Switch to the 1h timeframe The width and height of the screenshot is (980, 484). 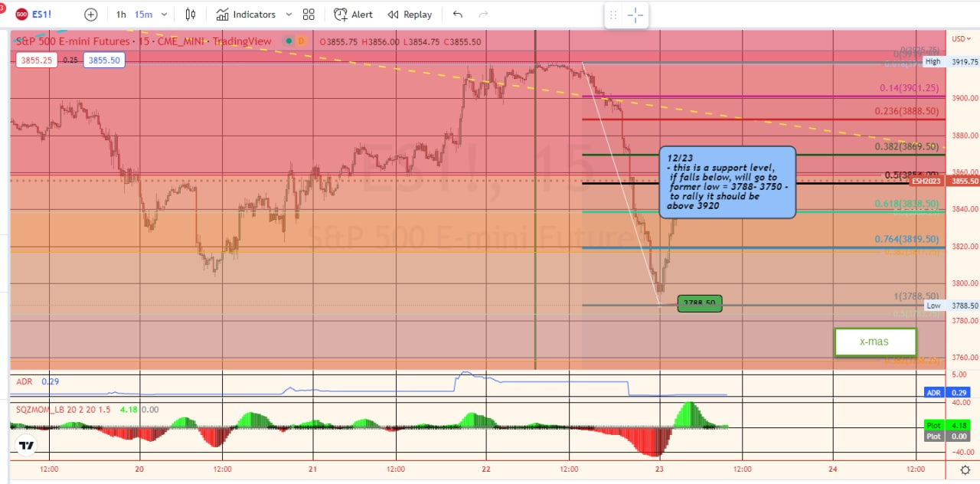(x=121, y=14)
